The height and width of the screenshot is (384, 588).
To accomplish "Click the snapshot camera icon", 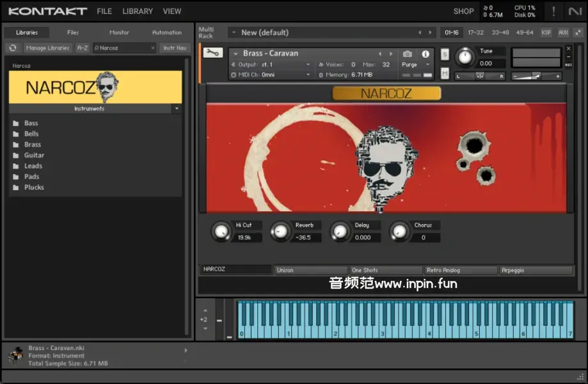I will pos(408,54).
